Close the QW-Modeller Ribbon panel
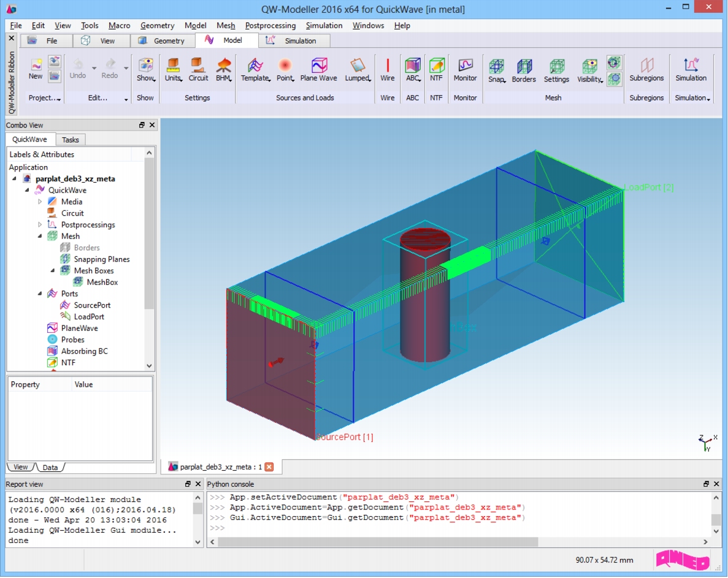Viewport: 728px width, 578px height. [12, 38]
